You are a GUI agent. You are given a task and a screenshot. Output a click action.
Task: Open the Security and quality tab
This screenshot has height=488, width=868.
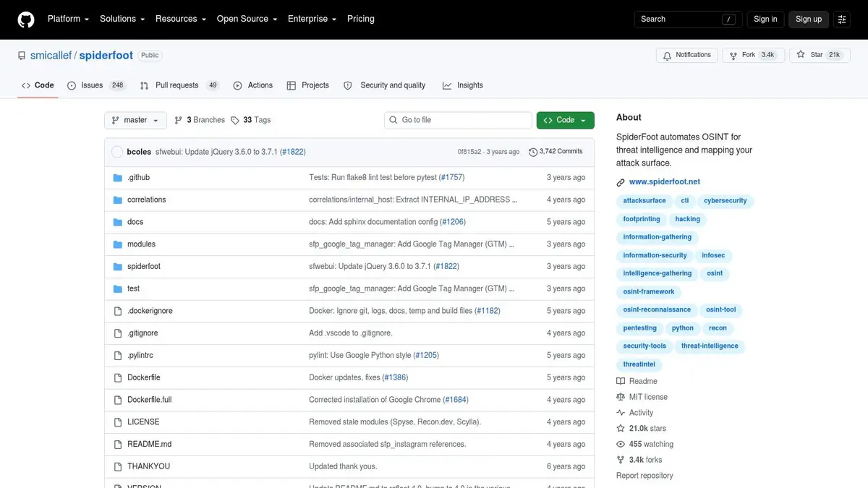click(x=384, y=85)
